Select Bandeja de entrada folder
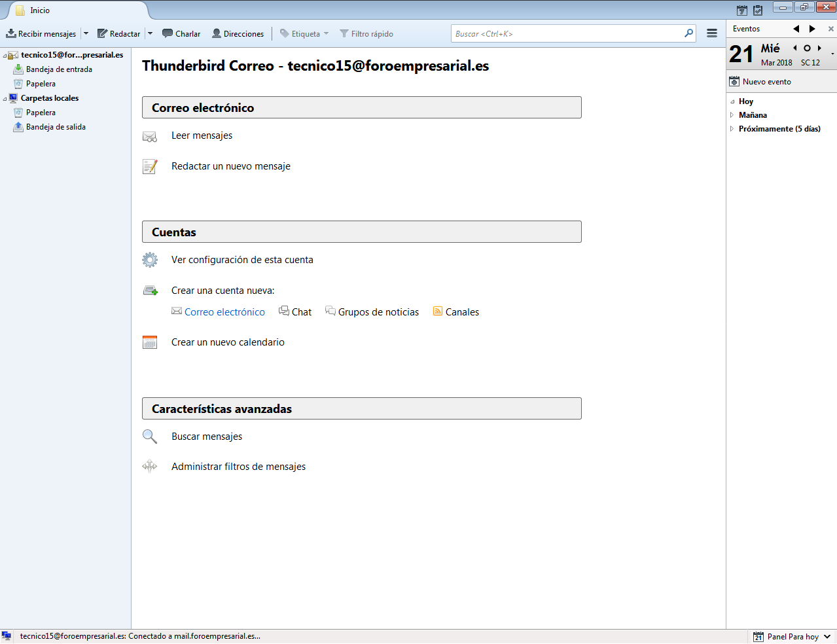The width and height of the screenshot is (837, 644). pos(59,69)
